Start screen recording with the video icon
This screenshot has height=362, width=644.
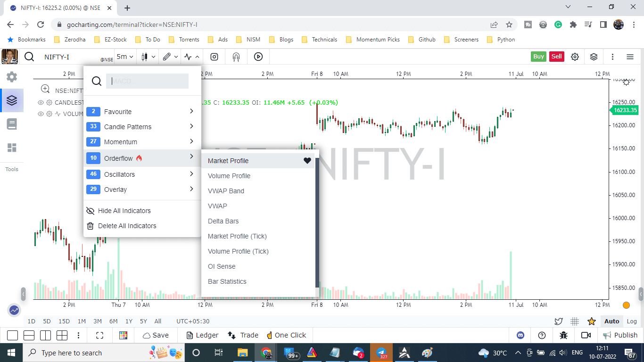point(586,335)
